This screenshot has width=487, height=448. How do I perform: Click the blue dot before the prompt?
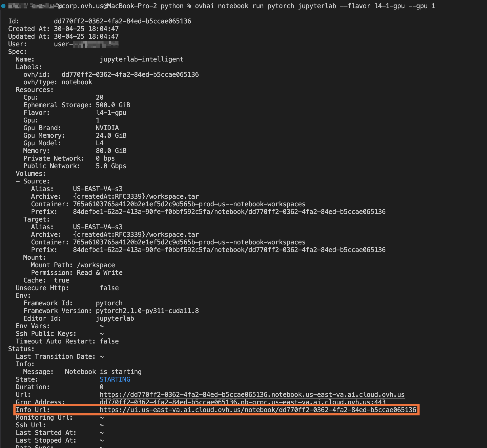coord(3,6)
